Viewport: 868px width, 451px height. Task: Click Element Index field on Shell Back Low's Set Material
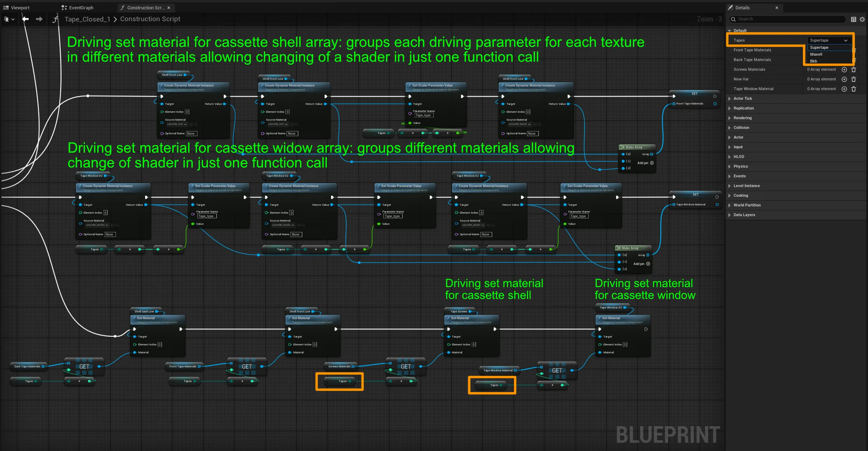point(160,345)
